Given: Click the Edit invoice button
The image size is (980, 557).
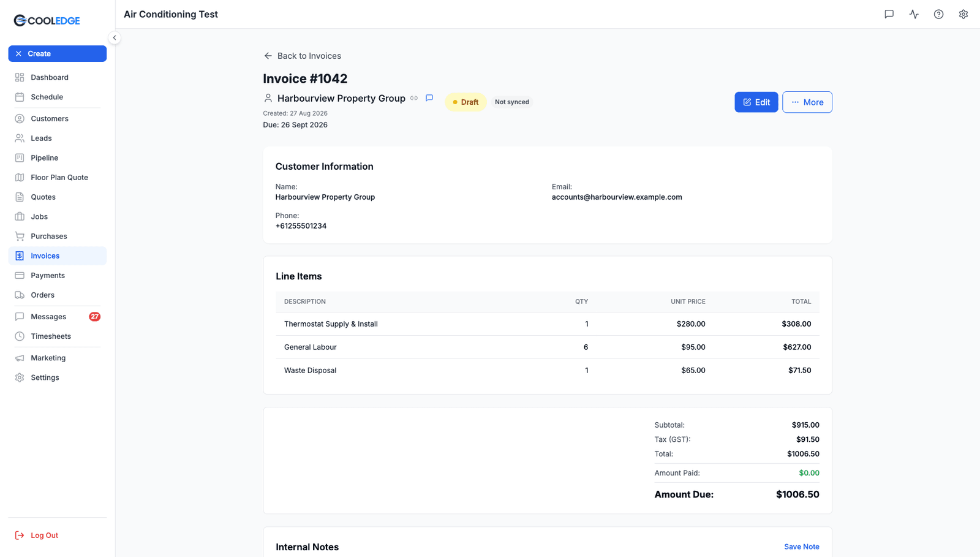Looking at the screenshot, I should 756,102.
